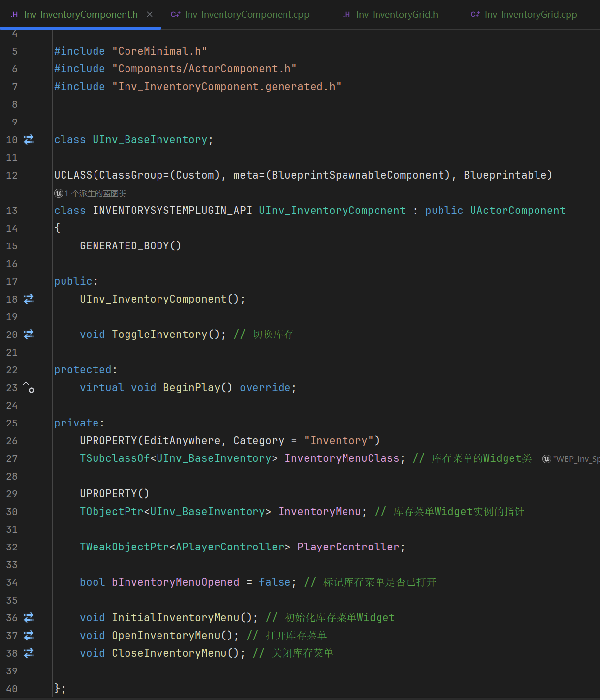
Task: Close the Inv_InventoryComponent.h tab
Action: coord(150,14)
